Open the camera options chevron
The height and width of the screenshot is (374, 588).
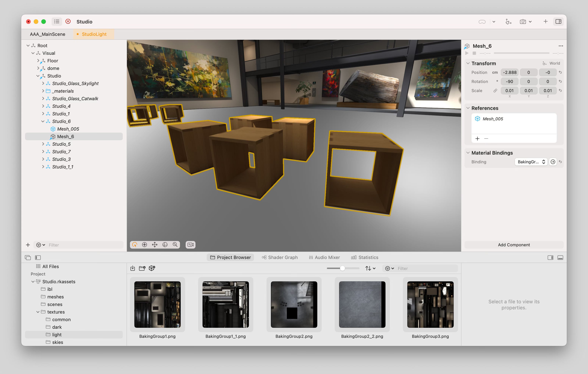pos(530,22)
